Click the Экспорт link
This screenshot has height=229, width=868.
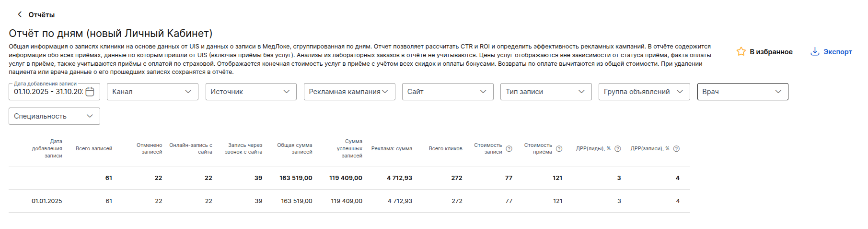[x=837, y=52]
